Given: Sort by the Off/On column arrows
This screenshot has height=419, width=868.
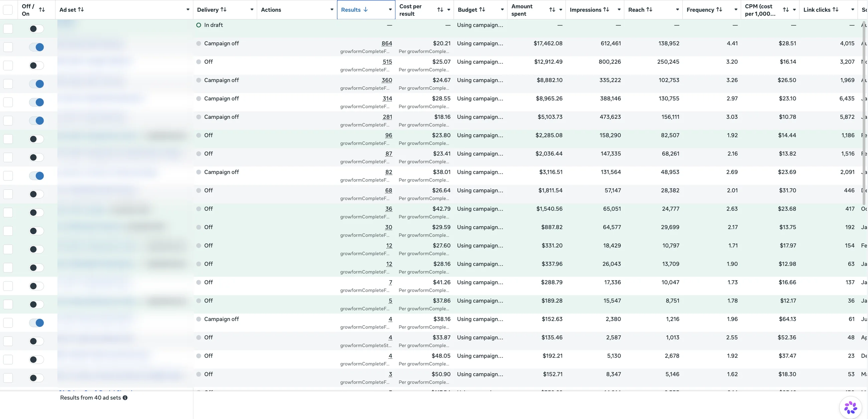Looking at the screenshot, I should pos(42,10).
